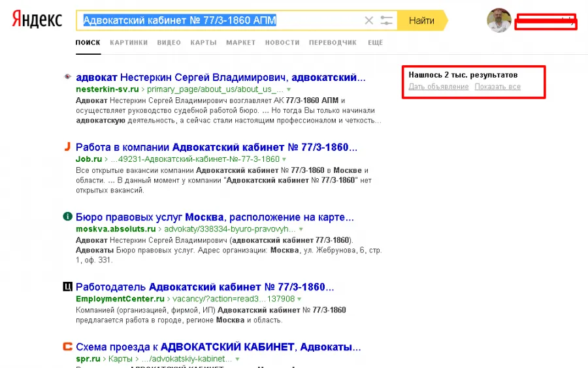Viewport: 588px width, 368px height.
Task: Open the moskva.absoluts.ru domain link
Action: click(116, 229)
